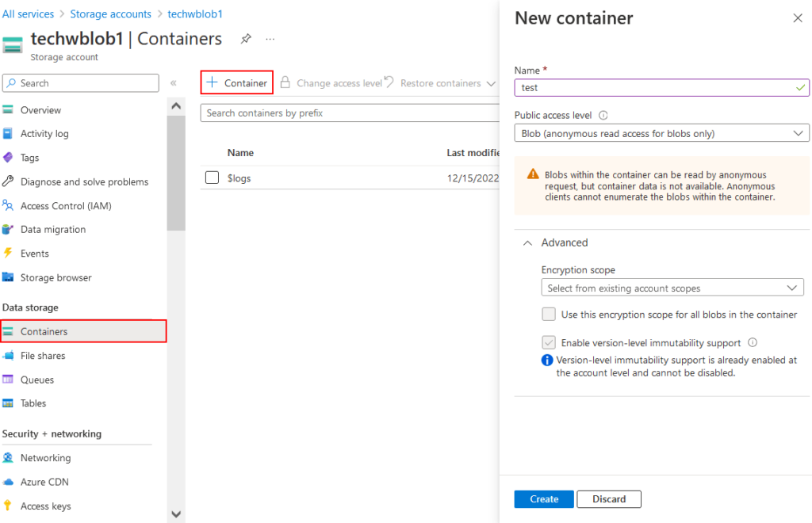Open Access Control (IAM) menu item
This screenshot has height=523, width=812.
(66, 206)
